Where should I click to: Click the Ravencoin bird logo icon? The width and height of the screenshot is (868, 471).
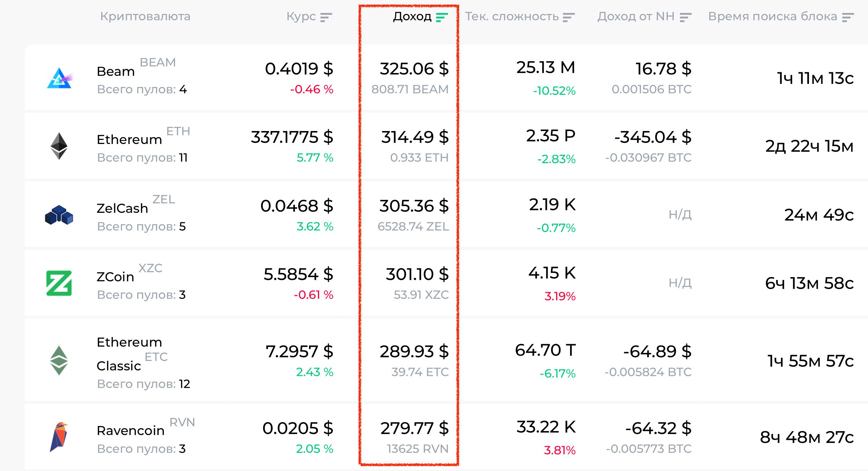coord(59,437)
